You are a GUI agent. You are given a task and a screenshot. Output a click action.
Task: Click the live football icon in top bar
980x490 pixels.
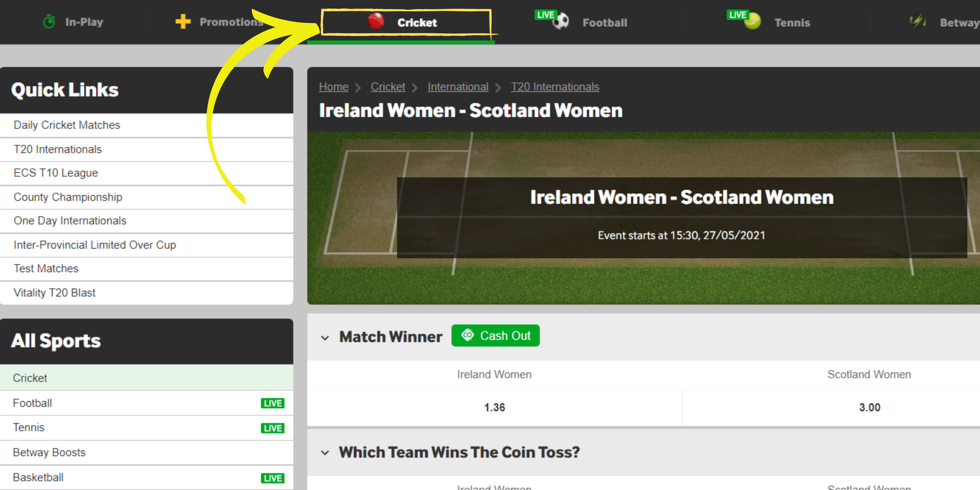point(560,21)
